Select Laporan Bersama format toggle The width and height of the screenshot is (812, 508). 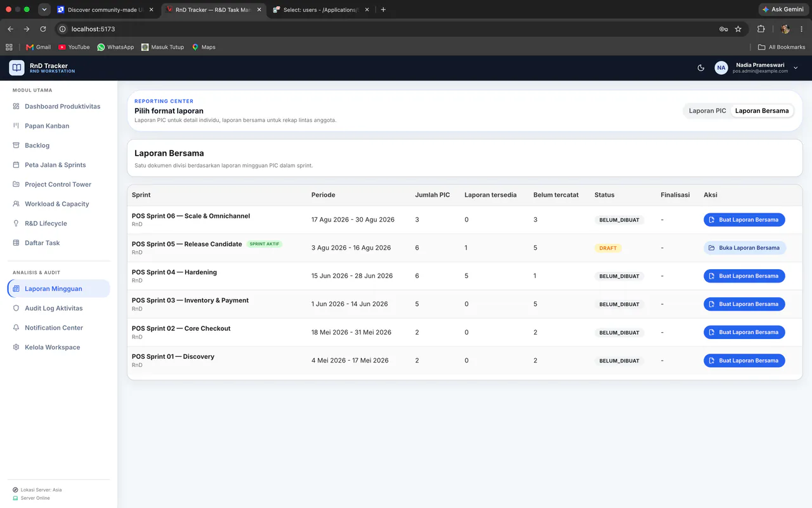(x=762, y=110)
